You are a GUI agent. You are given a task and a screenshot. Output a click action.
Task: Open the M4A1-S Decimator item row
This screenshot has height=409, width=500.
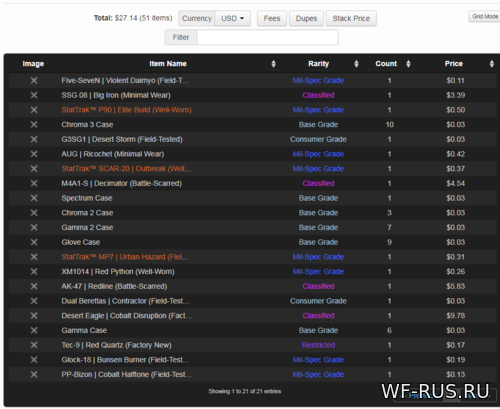[253, 183]
